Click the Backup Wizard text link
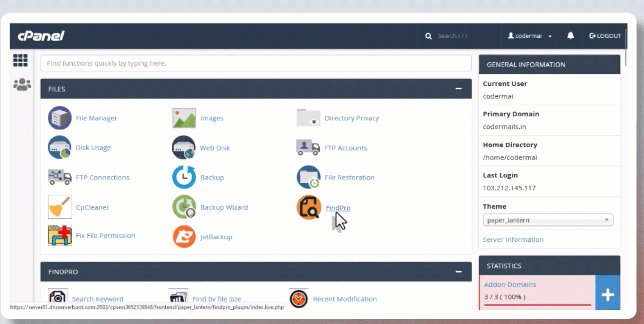Viewport: 644px width, 324px height. (x=224, y=207)
